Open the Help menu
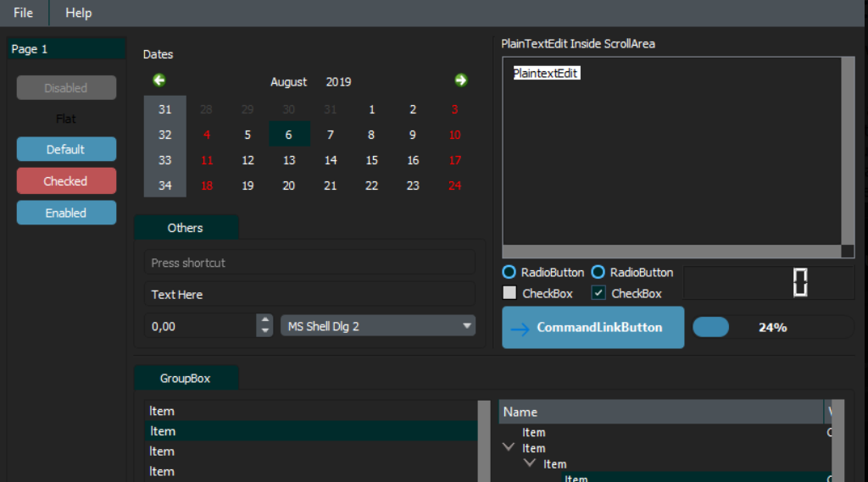Screen dimensions: 868x482 79,13
